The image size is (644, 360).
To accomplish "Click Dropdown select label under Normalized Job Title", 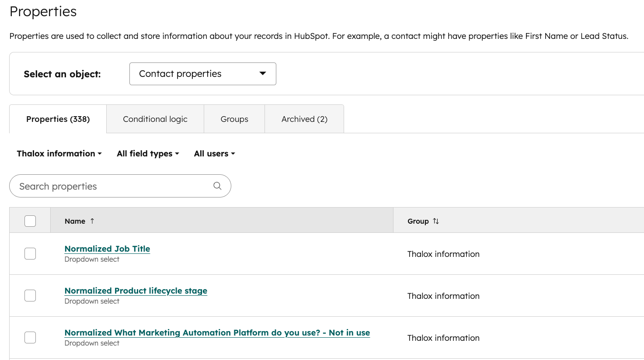I will pyautogui.click(x=92, y=259).
